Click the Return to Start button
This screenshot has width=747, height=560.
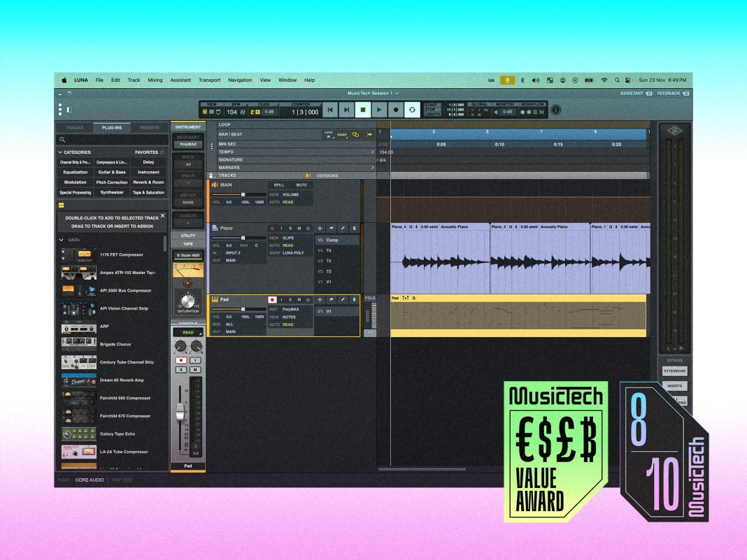point(331,110)
